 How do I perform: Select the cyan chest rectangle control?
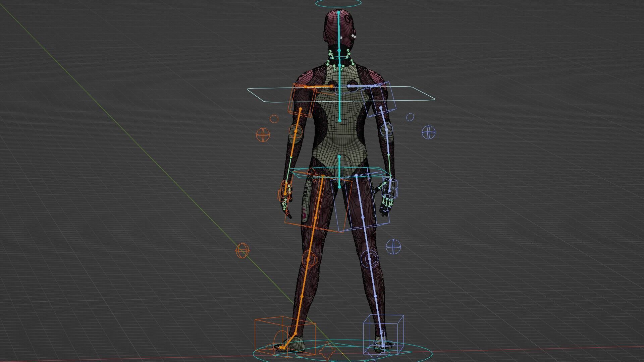(341, 94)
